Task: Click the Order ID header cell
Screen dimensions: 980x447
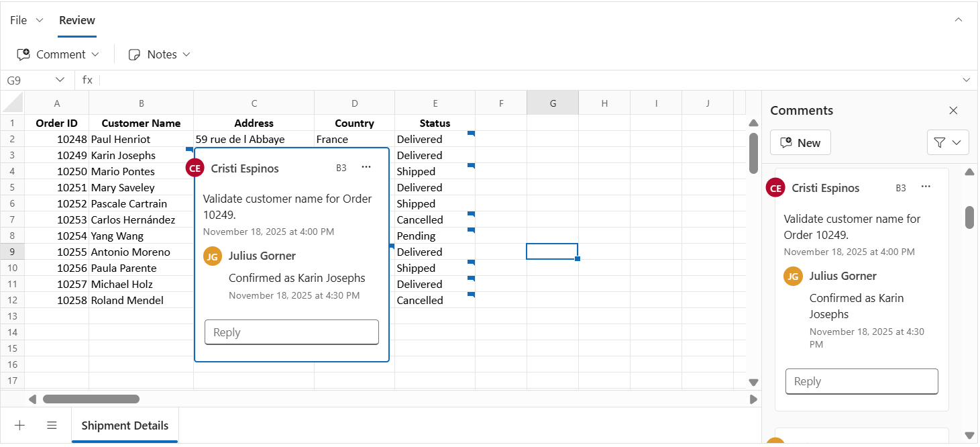Action: click(57, 123)
